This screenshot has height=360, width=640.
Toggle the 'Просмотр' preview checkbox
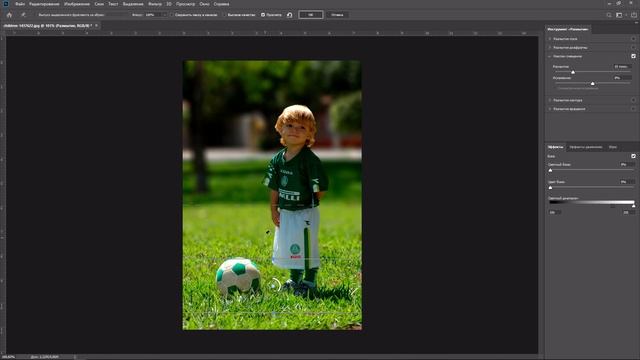[x=263, y=15]
